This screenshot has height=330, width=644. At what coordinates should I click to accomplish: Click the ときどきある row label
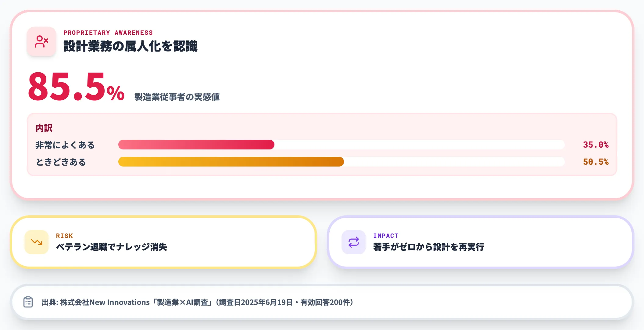[61, 162]
